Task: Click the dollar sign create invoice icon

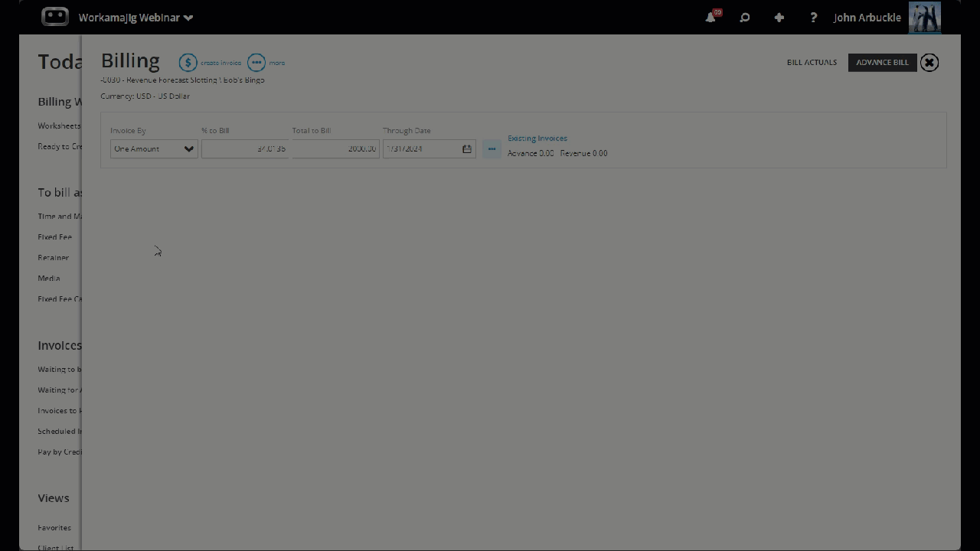Action: pos(188,63)
